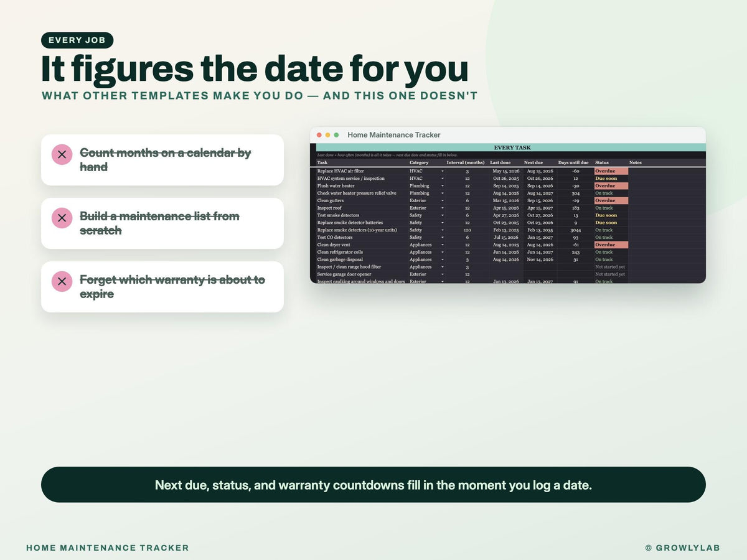The height and width of the screenshot is (560, 747).
Task: Click the X icon beside 'Count months on a calendar'
Action: point(62,154)
